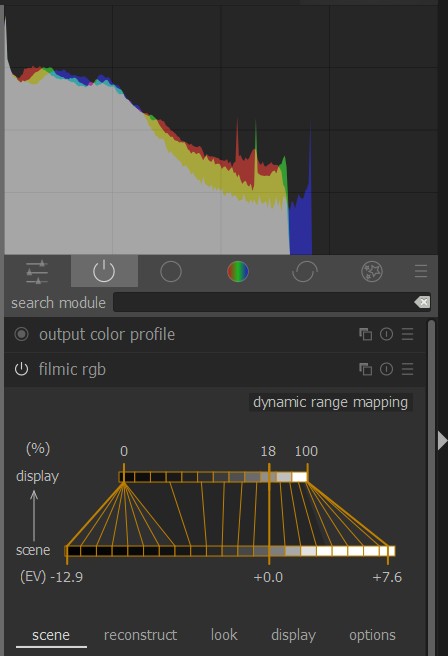Click the dynamic range mapping label
This screenshot has width=448, height=656.
click(x=330, y=402)
